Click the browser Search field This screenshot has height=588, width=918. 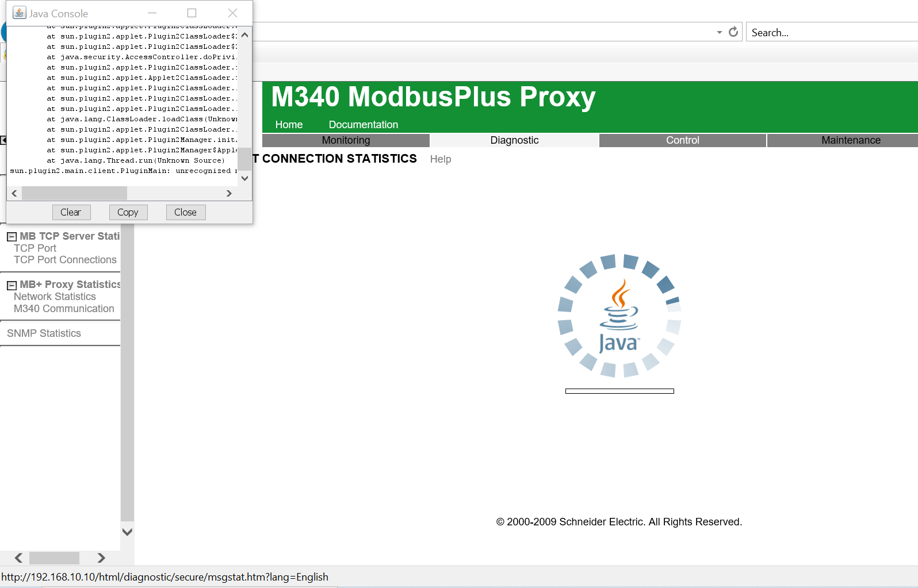click(x=832, y=32)
